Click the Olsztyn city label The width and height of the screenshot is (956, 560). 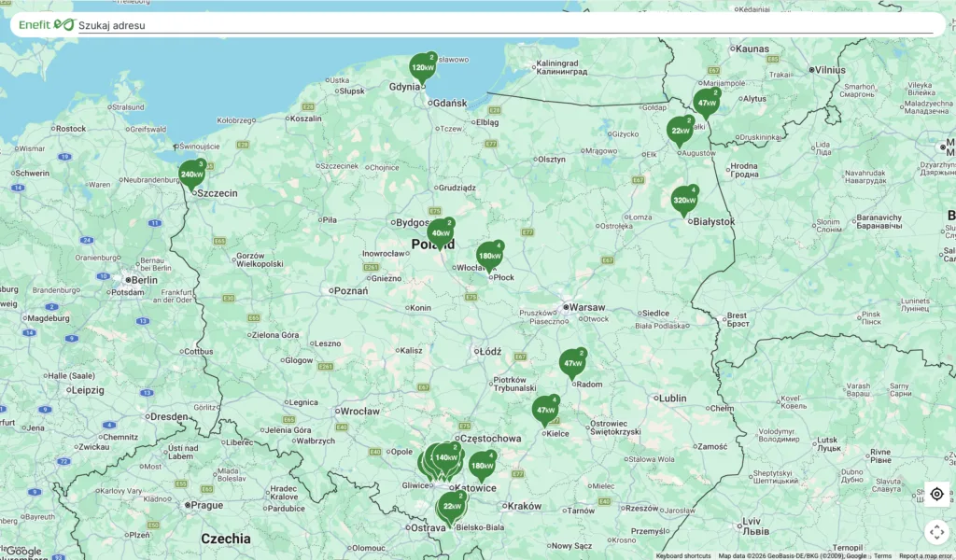tap(551, 159)
